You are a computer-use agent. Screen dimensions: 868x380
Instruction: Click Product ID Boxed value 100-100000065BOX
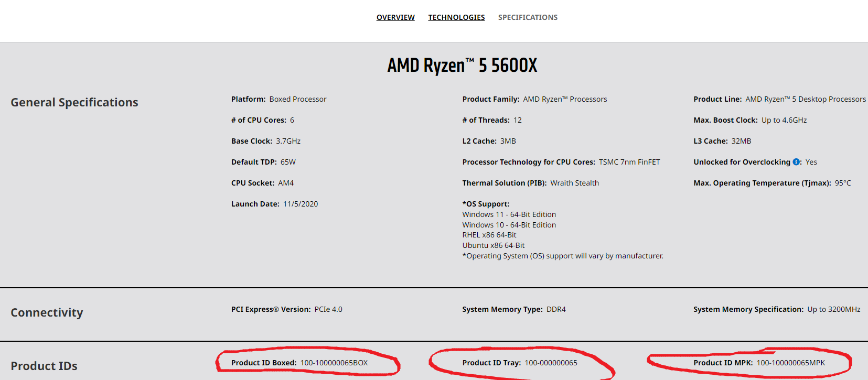click(x=334, y=363)
